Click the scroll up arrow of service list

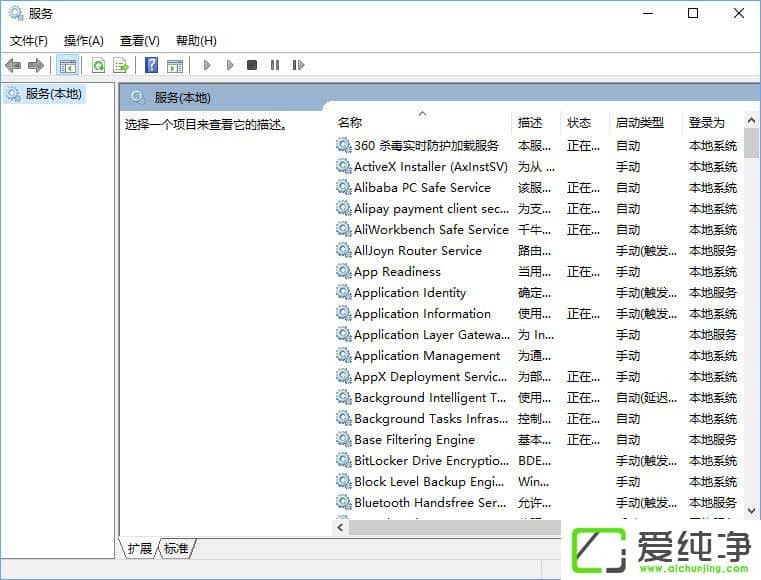(751, 120)
